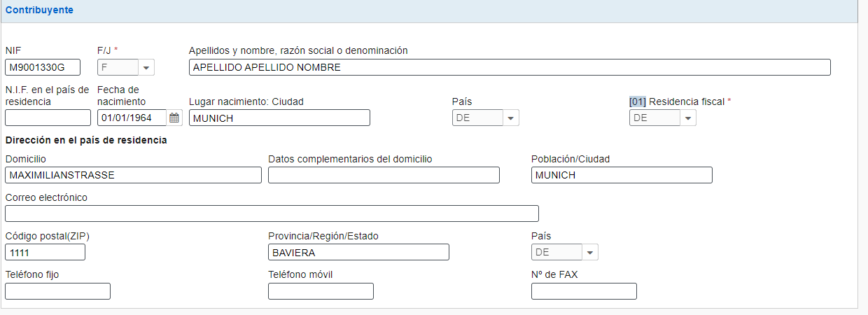Image resolution: width=868 pixels, height=315 pixels.
Task: Open the birth date calendar picker
Action: click(x=174, y=118)
